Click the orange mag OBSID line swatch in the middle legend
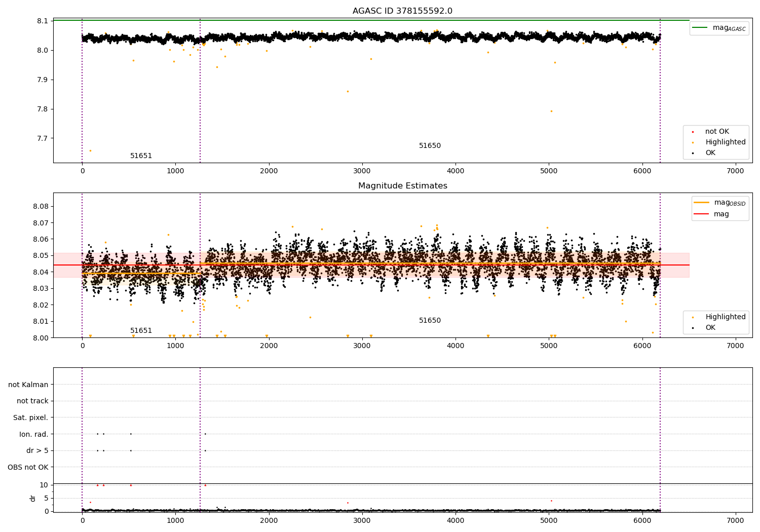The height and width of the screenshot is (532, 760). (702, 202)
